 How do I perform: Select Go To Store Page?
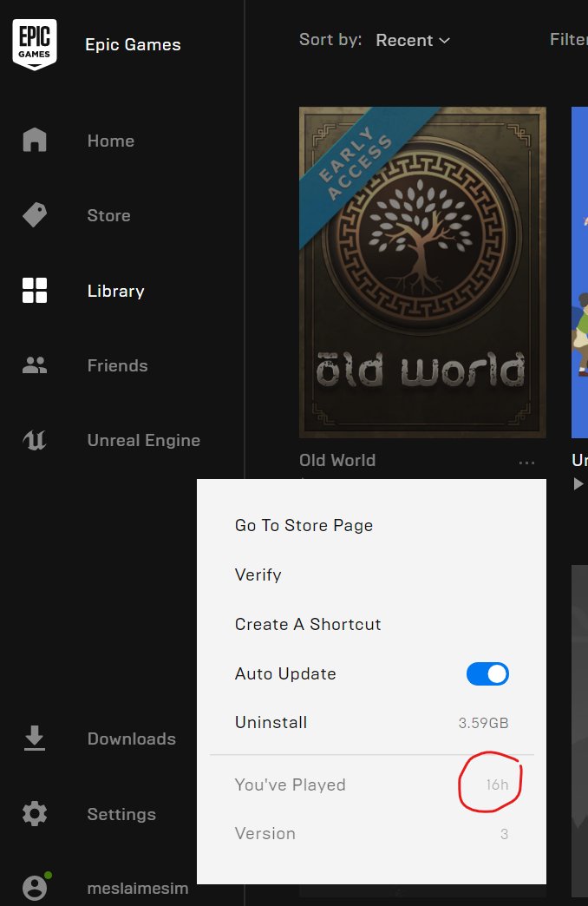[x=304, y=525]
